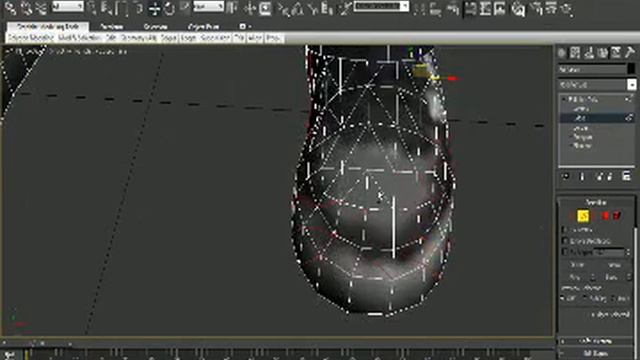This screenshot has height=360, width=640.
Task: Open the Modifier List dropdown arrow
Action: [631, 84]
